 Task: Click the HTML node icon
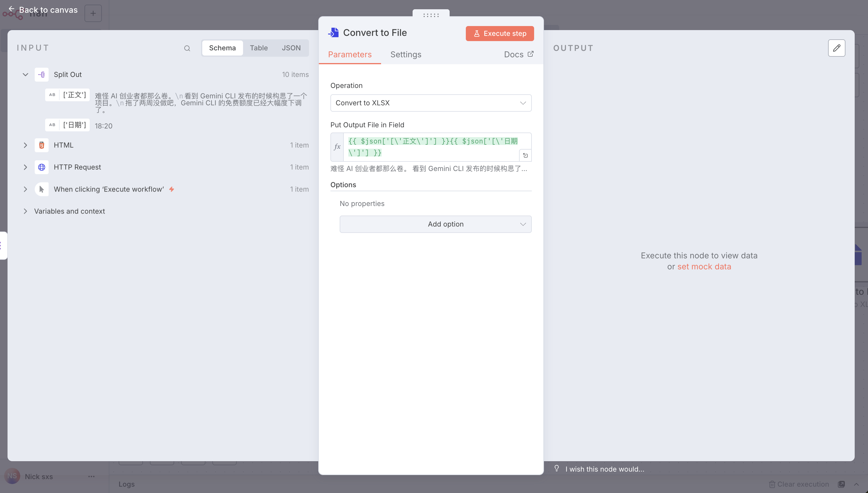41,145
